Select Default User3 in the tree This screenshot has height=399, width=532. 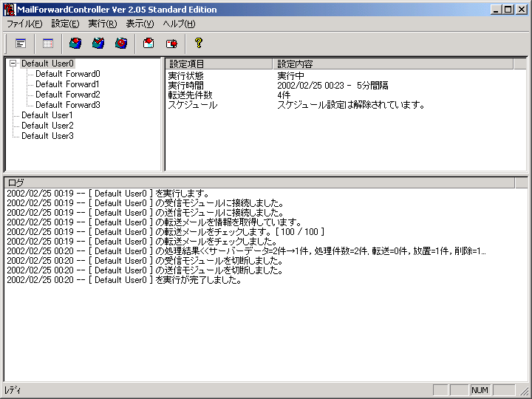click(47, 136)
